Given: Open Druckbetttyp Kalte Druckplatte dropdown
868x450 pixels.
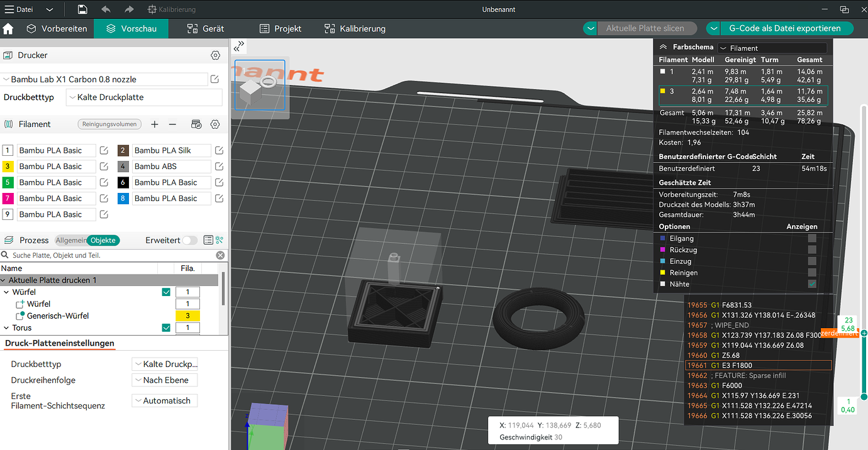Looking at the screenshot, I should (x=144, y=97).
